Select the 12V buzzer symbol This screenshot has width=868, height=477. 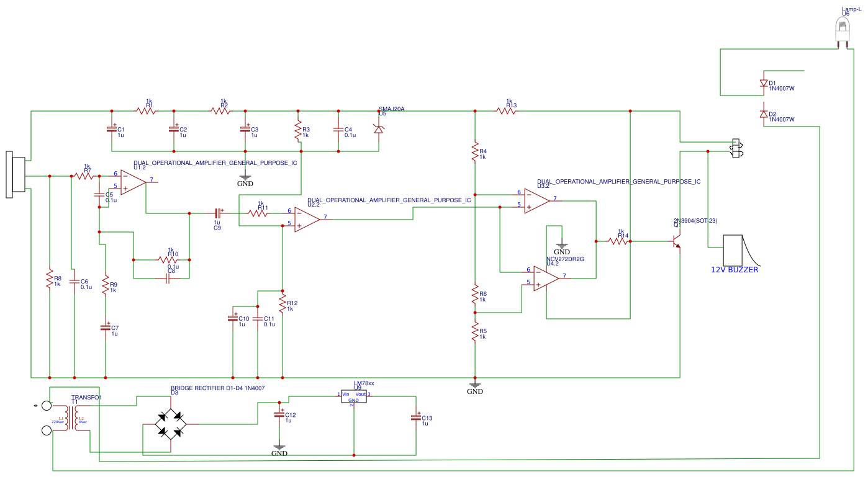734,250
